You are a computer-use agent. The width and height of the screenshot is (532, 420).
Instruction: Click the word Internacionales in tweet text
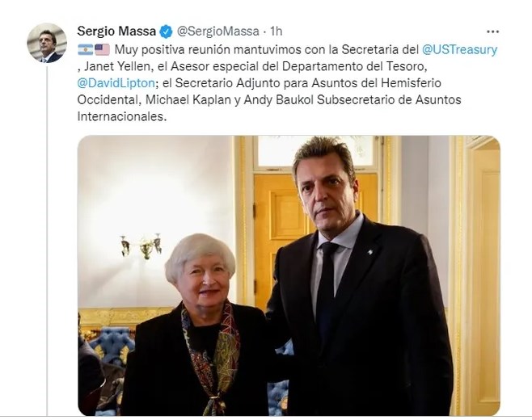122,116
